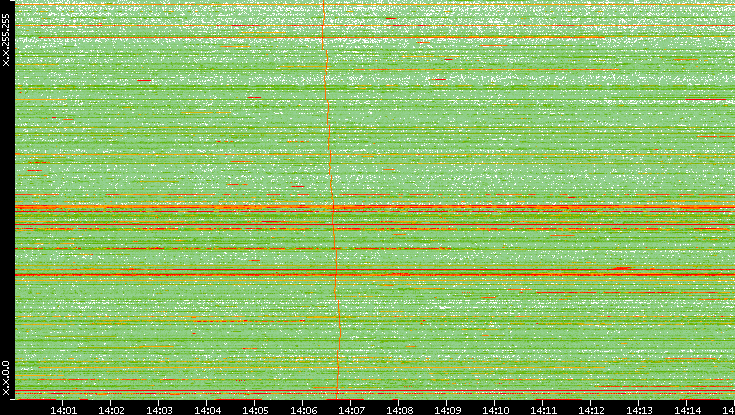Click the 14:01 time axis label
The width and height of the screenshot is (735, 415).
click(63, 410)
